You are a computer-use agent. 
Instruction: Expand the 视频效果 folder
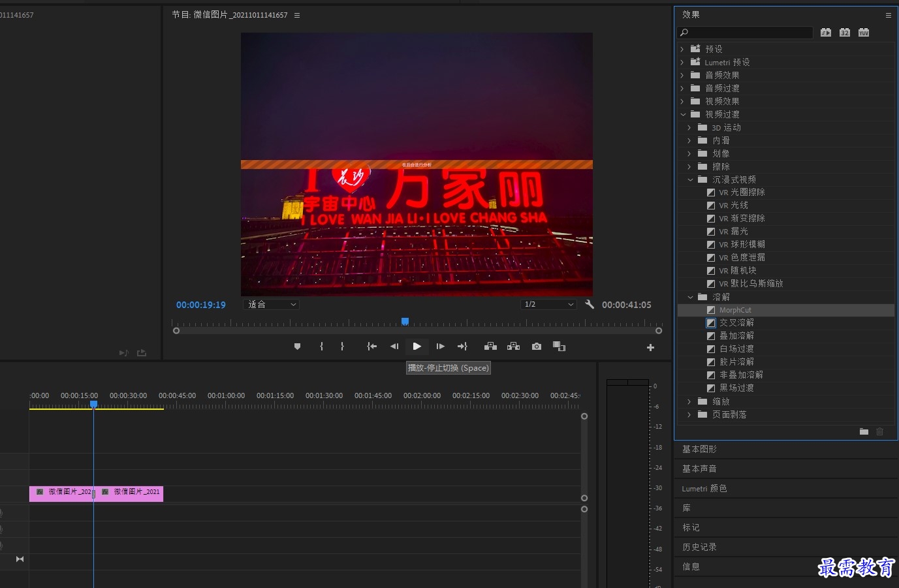[682, 101]
